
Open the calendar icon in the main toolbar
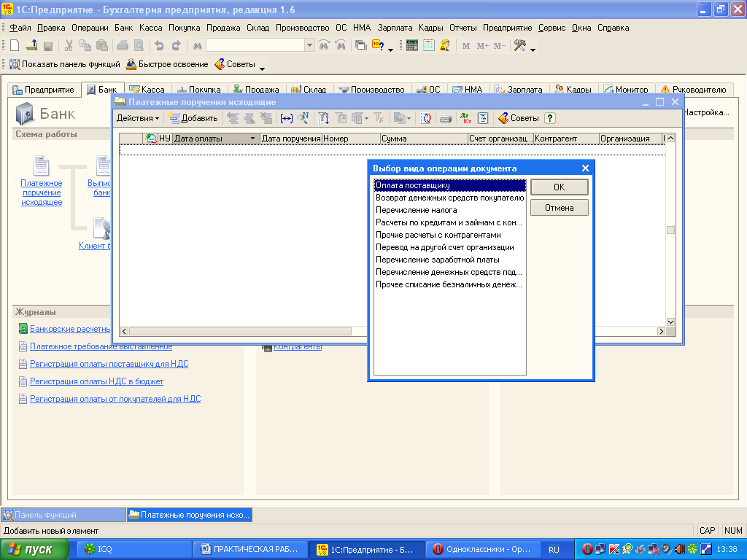[x=429, y=45]
